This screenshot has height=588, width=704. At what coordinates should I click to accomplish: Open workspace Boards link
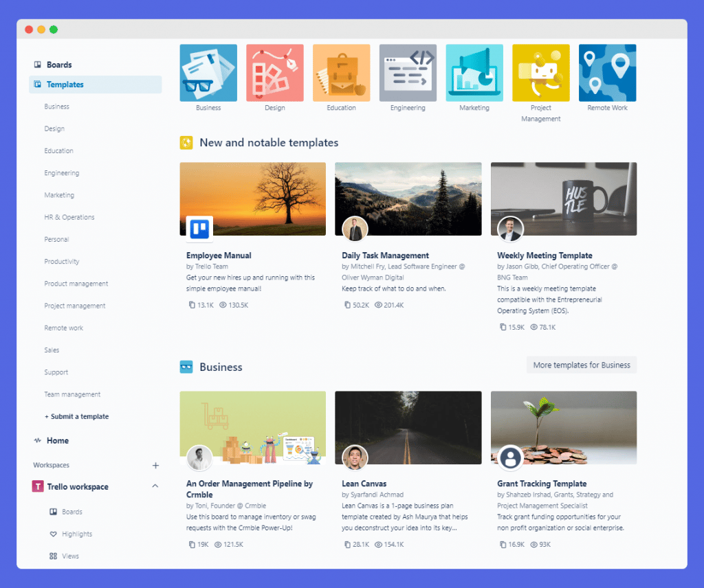click(x=71, y=512)
